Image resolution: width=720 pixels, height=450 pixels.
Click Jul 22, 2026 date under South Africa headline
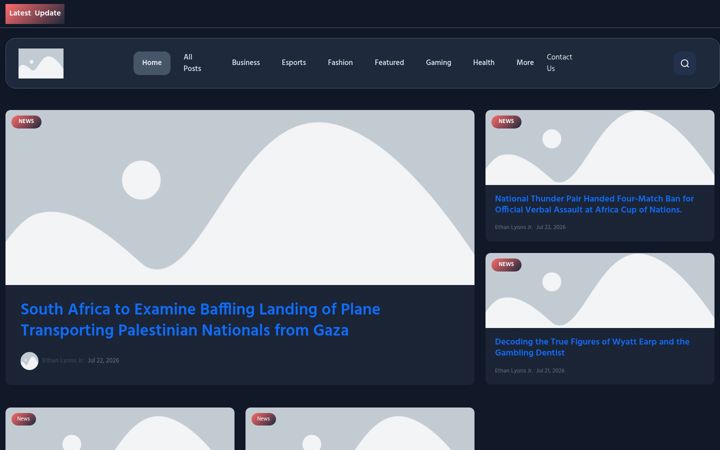pyautogui.click(x=103, y=361)
